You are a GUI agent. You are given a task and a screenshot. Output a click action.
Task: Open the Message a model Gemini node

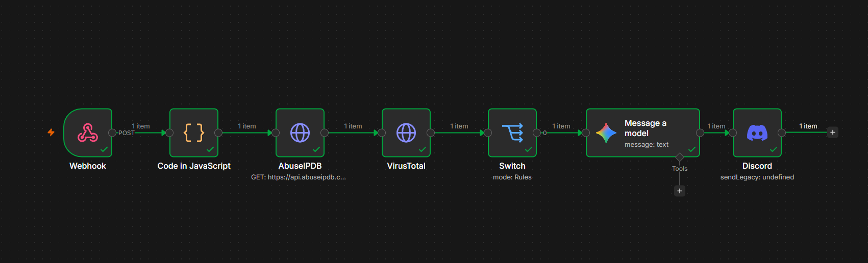(643, 133)
